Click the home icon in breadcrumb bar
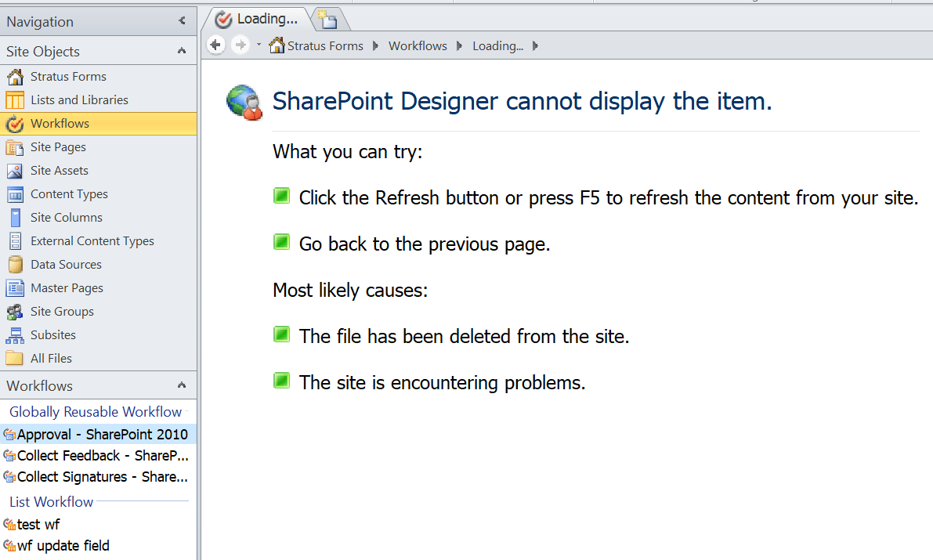 point(277,45)
